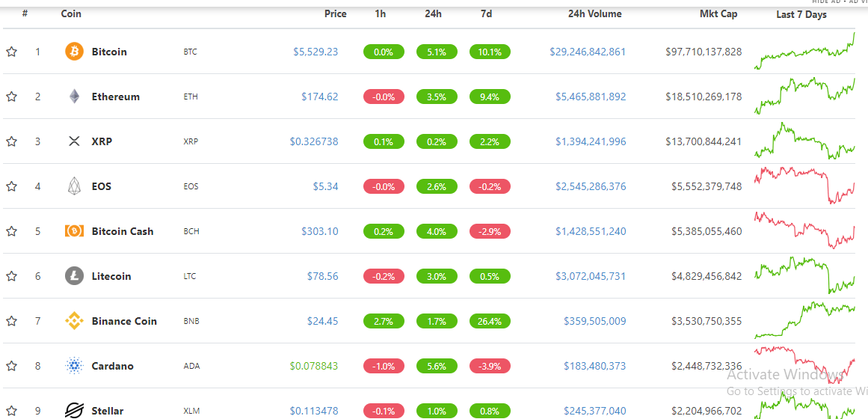
Task: Click Binance Coin 7d badge 26.4%
Action: 490,322
